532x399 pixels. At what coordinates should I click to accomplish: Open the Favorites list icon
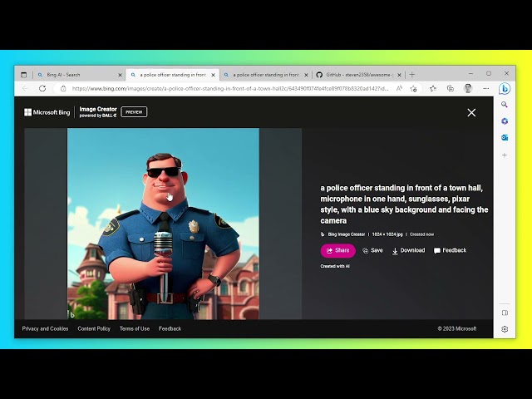pos(433,89)
